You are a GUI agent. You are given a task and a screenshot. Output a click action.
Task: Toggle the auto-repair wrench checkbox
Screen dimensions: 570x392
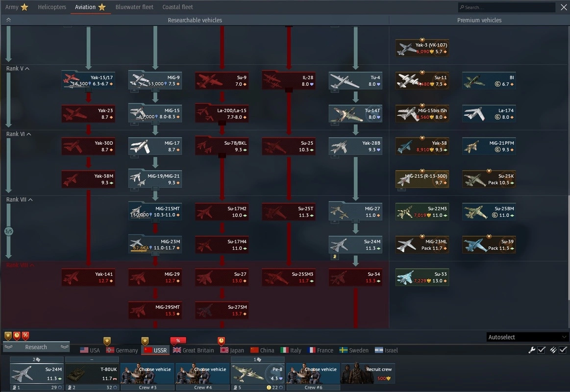pyautogui.click(x=542, y=350)
